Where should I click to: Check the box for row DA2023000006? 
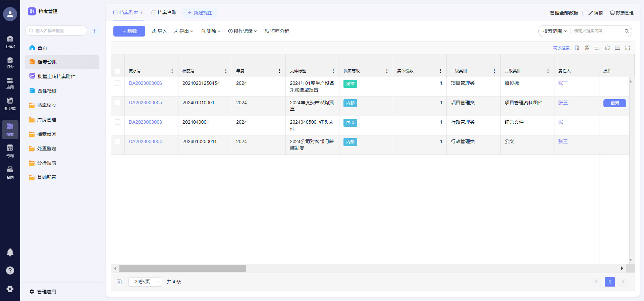[x=118, y=83]
